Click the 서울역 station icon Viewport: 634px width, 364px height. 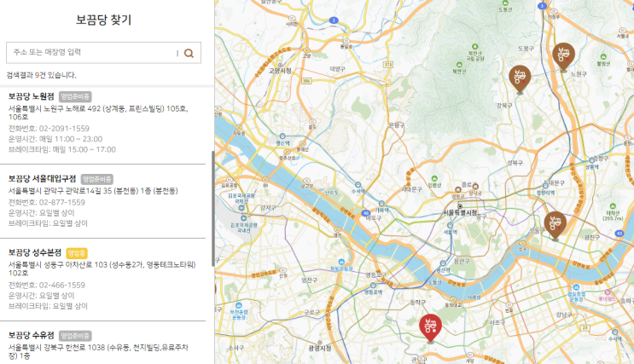tap(450, 225)
